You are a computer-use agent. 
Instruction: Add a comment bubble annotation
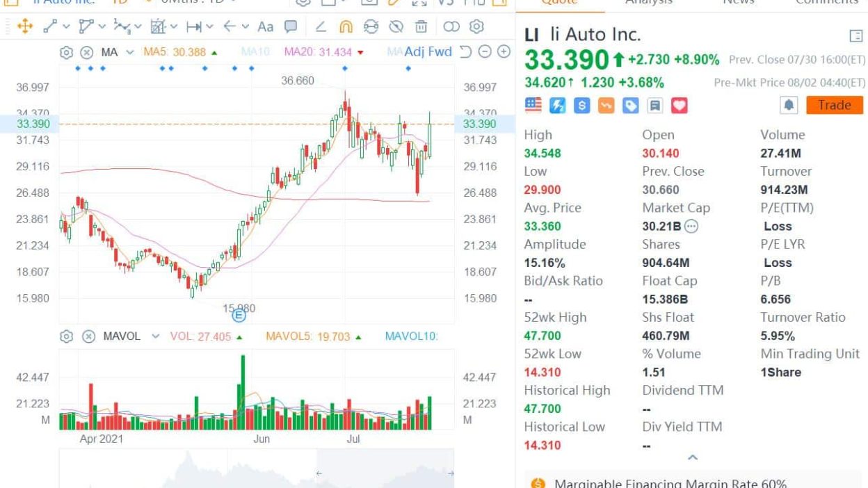[291, 27]
